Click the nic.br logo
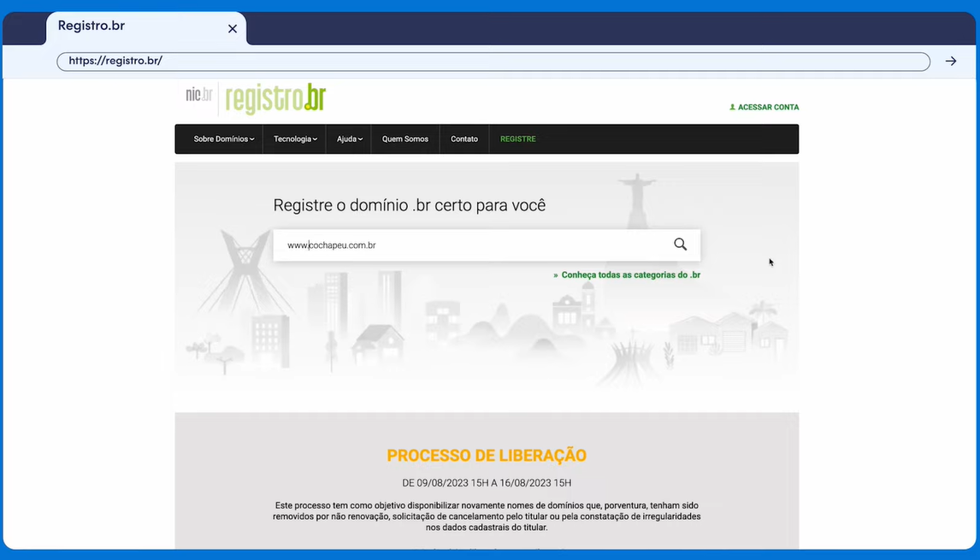This screenshot has height=560, width=980. (198, 94)
